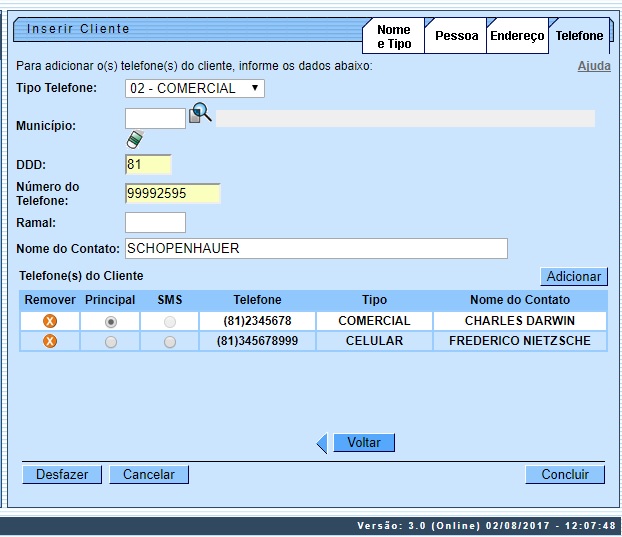Click the Desfazer button

pos(62,475)
